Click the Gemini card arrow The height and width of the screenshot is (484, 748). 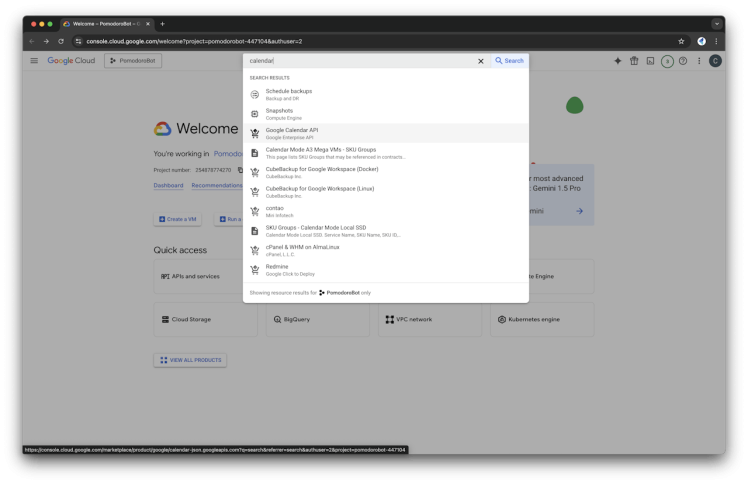(579, 211)
